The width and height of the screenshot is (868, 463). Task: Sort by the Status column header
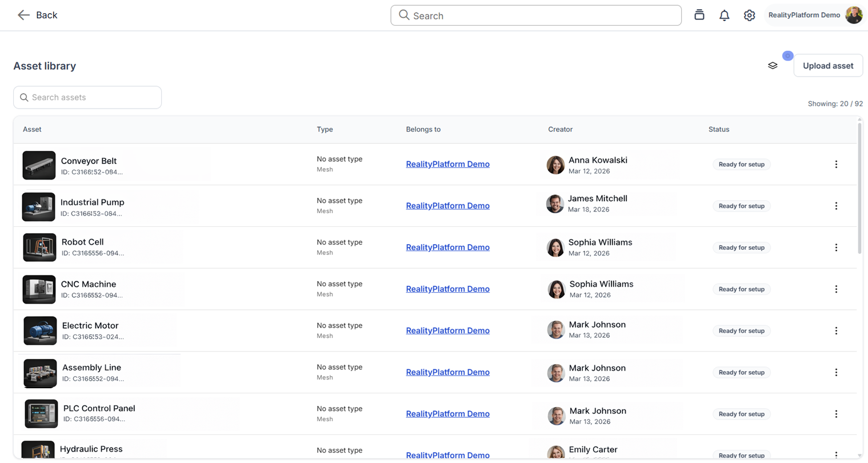718,130
